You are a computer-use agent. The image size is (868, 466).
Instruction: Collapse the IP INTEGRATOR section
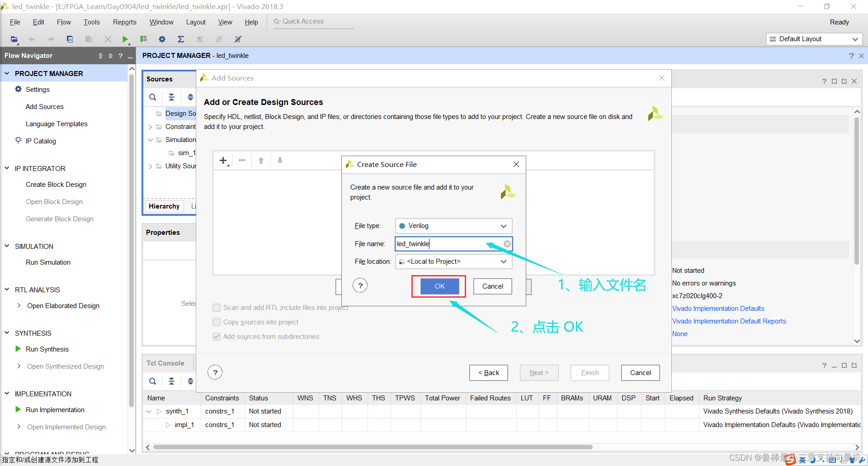click(x=7, y=168)
